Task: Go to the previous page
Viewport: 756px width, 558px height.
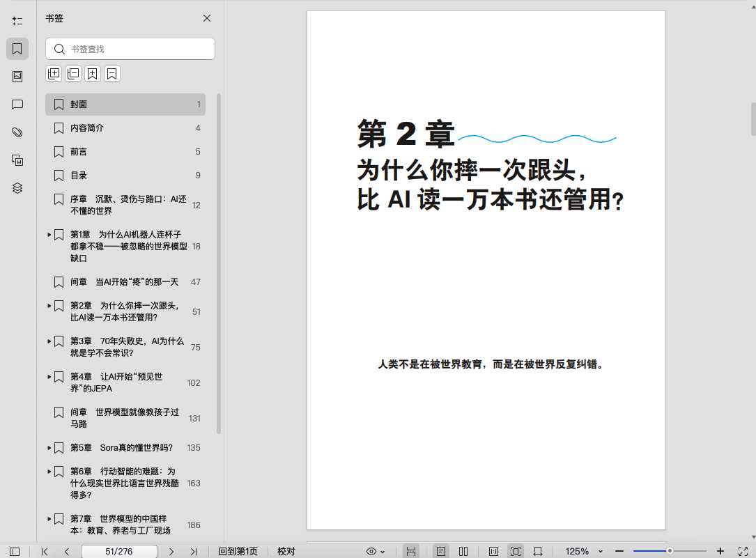Action: pyautogui.click(x=66, y=551)
